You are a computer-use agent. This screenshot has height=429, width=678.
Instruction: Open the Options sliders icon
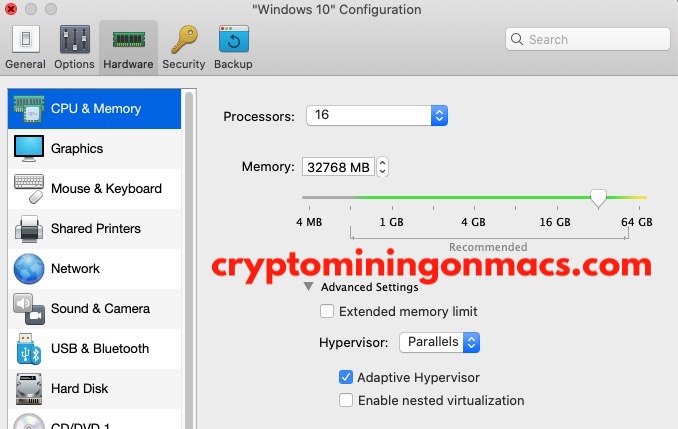click(75, 39)
